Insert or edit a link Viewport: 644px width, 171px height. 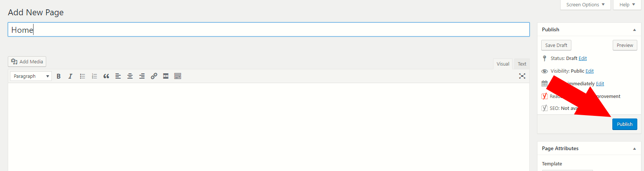(x=154, y=76)
